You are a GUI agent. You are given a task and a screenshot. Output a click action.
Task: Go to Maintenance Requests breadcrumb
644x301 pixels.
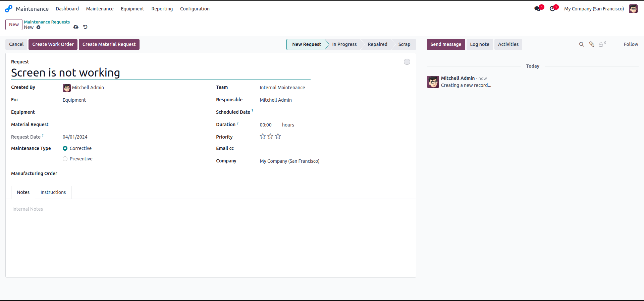[x=47, y=22]
